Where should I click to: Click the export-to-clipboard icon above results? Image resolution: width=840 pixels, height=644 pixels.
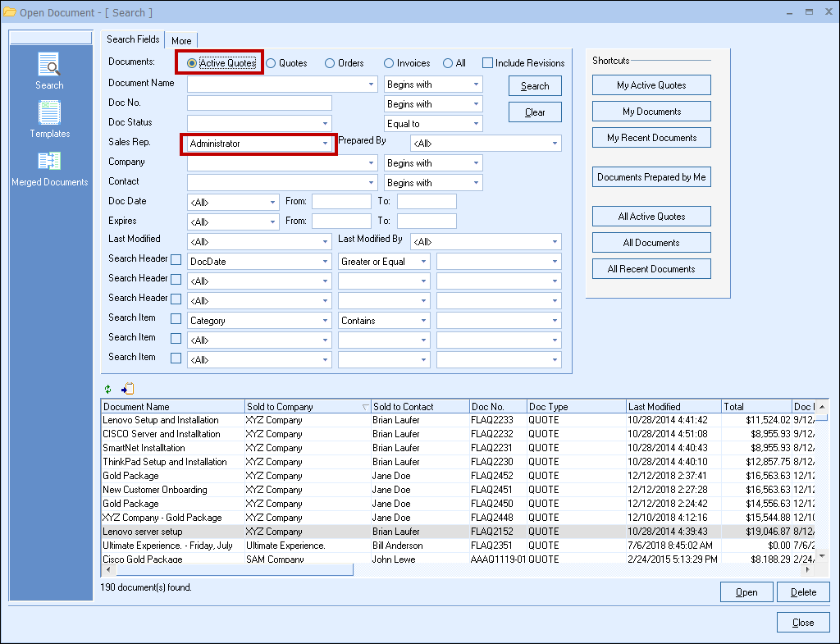tap(127, 390)
